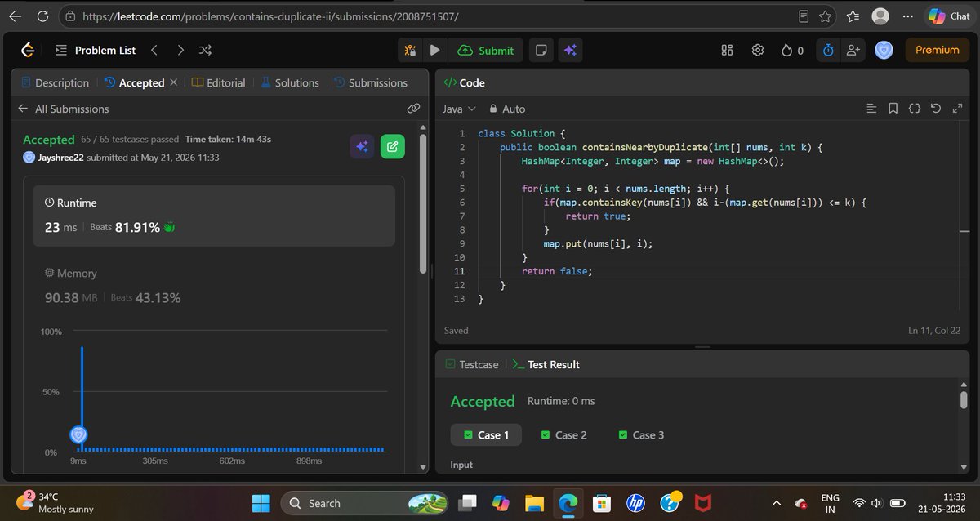This screenshot has width=980, height=521.
Task: Start the timer clock icon
Action: click(828, 51)
